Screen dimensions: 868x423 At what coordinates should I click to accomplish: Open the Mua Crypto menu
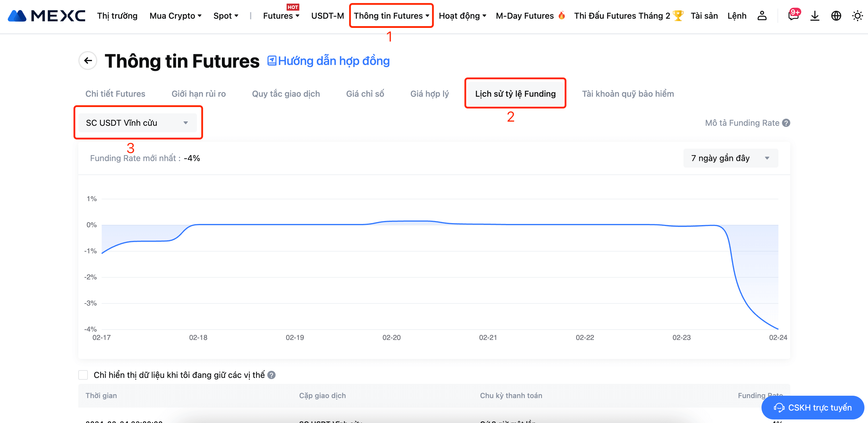point(175,16)
